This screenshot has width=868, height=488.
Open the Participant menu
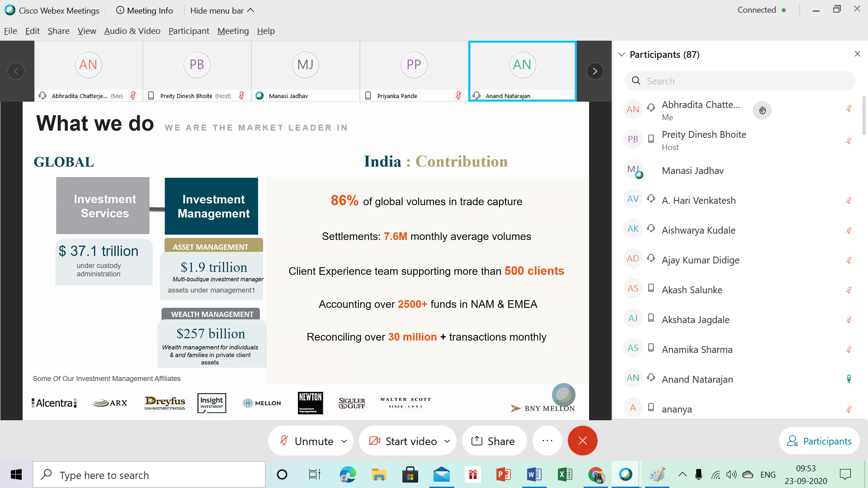coord(189,31)
